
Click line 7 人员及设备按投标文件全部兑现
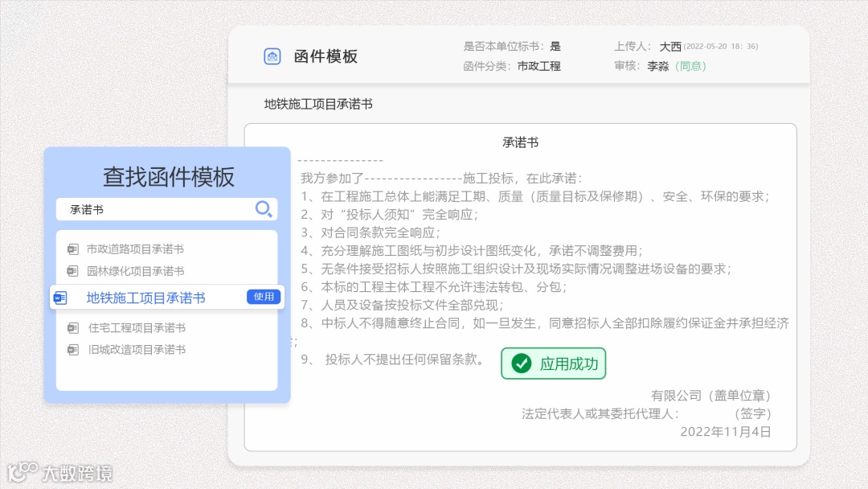pos(402,305)
